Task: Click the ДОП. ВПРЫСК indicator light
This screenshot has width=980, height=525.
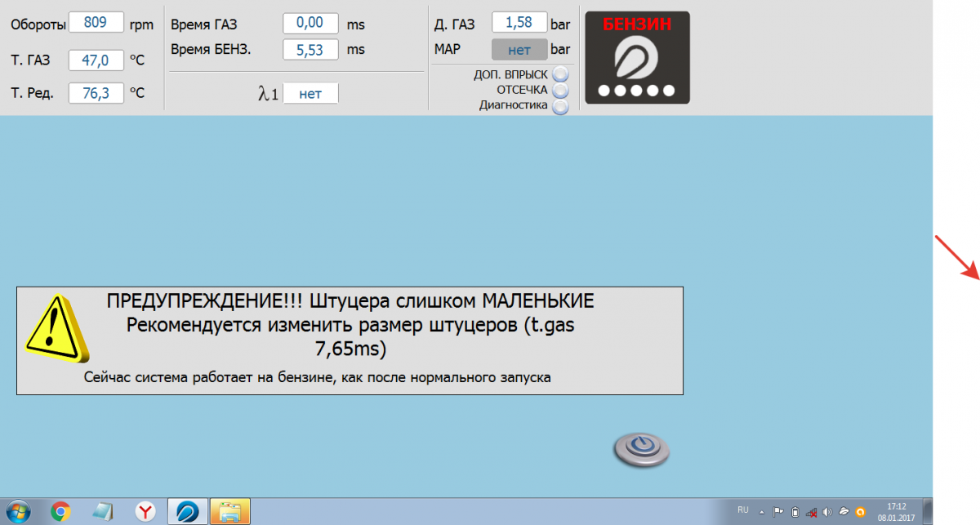Action: [x=560, y=74]
